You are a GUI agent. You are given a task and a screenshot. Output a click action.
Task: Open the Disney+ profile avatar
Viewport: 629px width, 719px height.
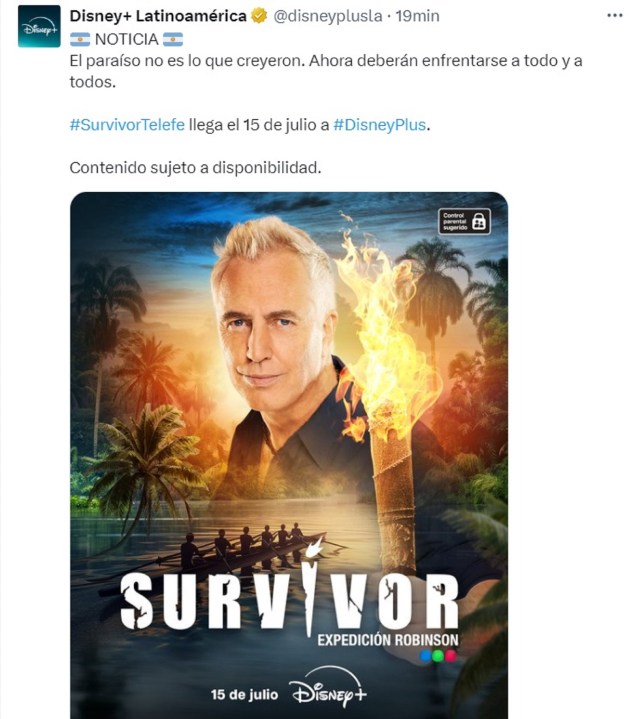click(39, 26)
